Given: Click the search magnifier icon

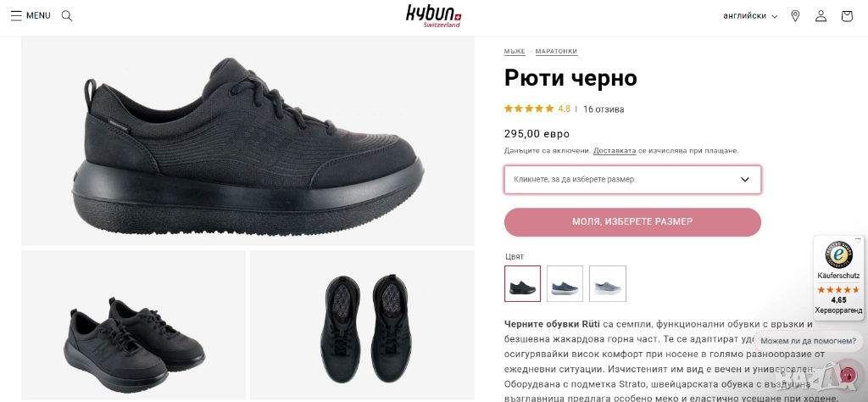Looking at the screenshot, I should pos(67,15).
